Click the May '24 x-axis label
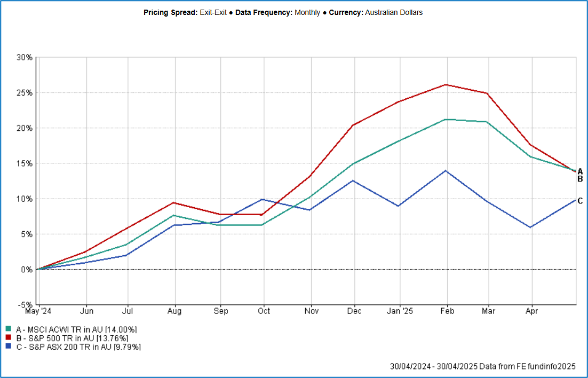588x378 pixels. (x=38, y=311)
